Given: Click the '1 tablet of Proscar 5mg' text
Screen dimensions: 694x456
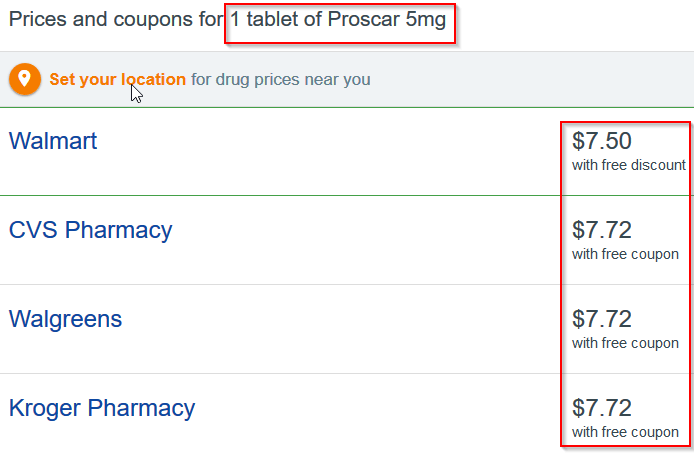Looking at the screenshot, I should (338, 20).
